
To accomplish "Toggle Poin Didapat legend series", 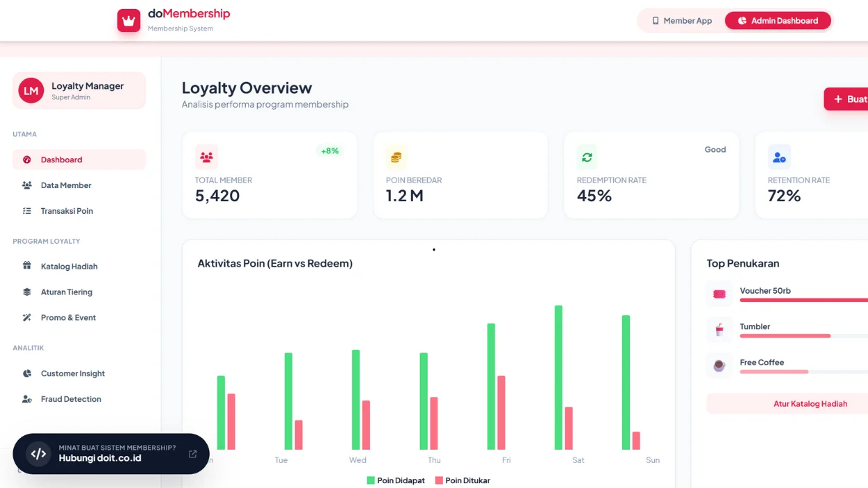I will click(395, 480).
